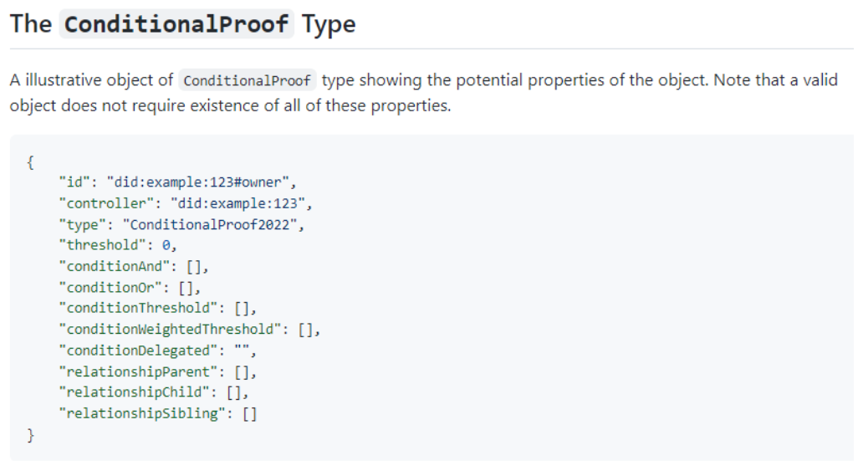Click the "conditionAnd" property key

tap(114, 266)
